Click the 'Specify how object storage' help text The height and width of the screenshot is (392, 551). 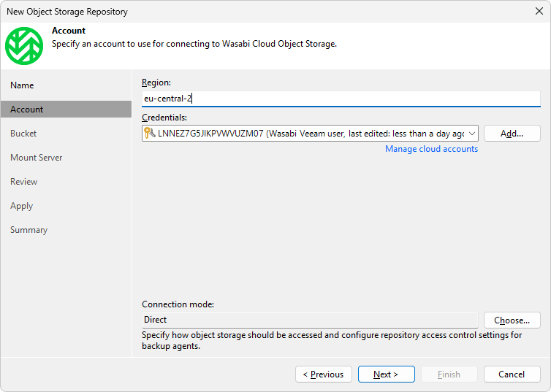(x=332, y=340)
